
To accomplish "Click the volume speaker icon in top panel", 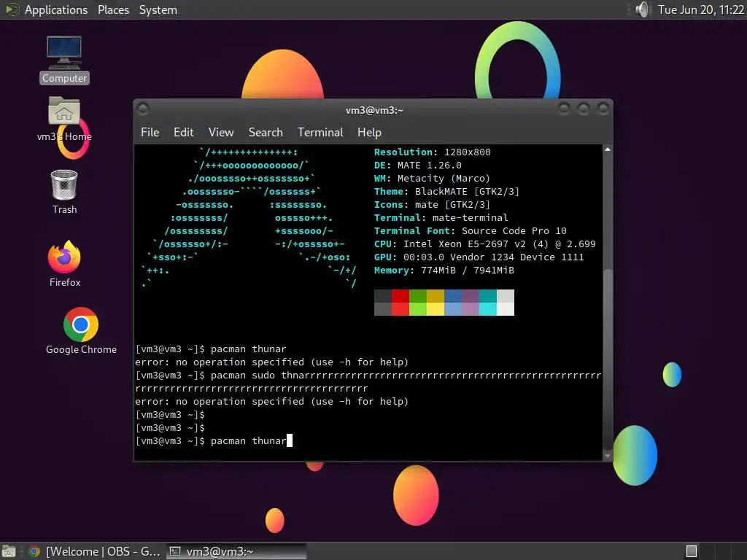I will (642, 9).
